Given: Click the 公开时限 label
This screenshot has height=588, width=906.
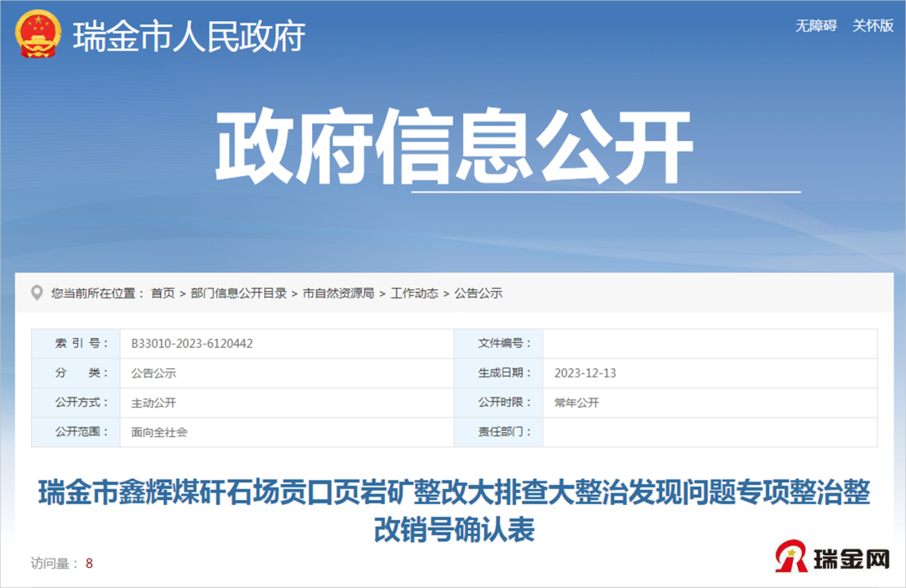Looking at the screenshot, I should (504, 403).
